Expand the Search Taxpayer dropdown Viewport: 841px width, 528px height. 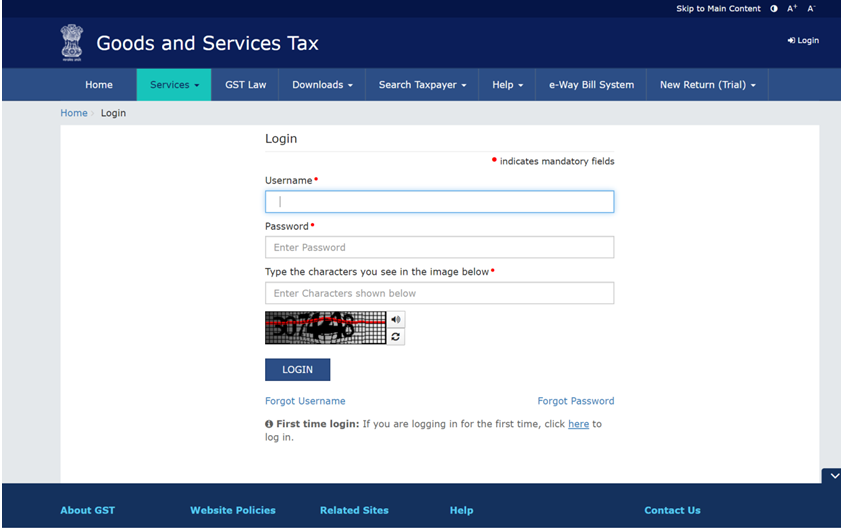422,85
